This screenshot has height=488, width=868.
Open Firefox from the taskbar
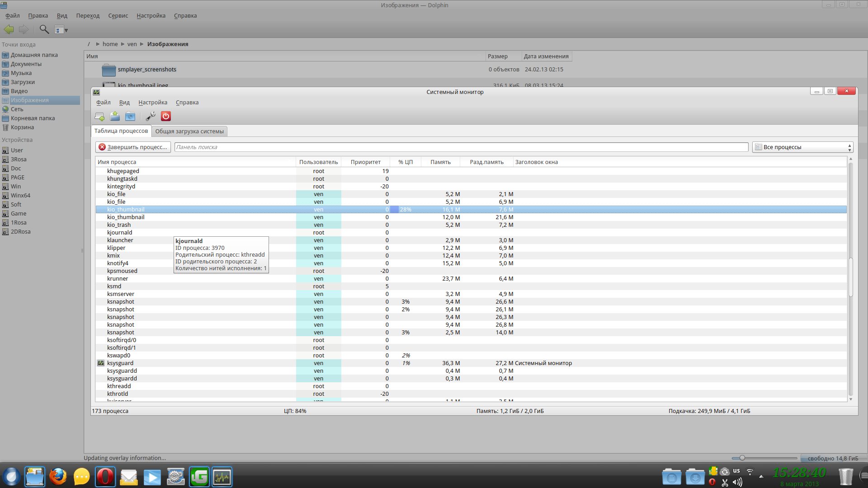[58, 477]
